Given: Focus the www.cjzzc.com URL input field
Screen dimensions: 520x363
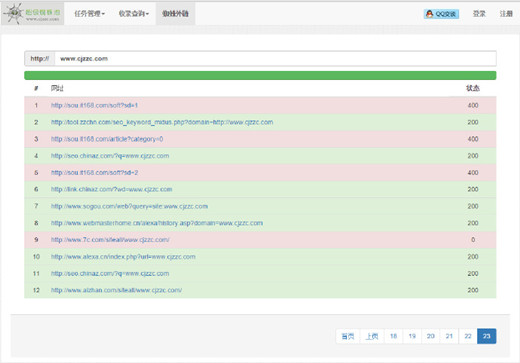Looking at the screenshot, I should (x=275, y=59).
